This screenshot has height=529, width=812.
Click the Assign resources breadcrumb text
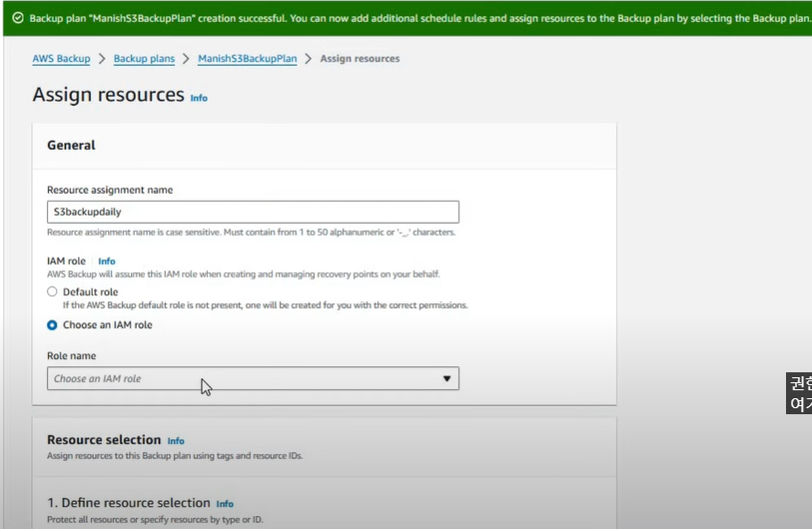(360, 59)
